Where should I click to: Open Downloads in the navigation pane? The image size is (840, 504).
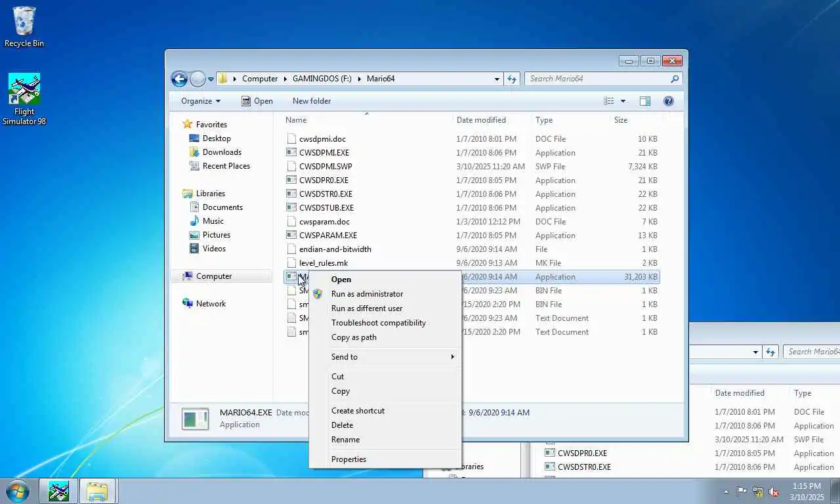[222, 152]
